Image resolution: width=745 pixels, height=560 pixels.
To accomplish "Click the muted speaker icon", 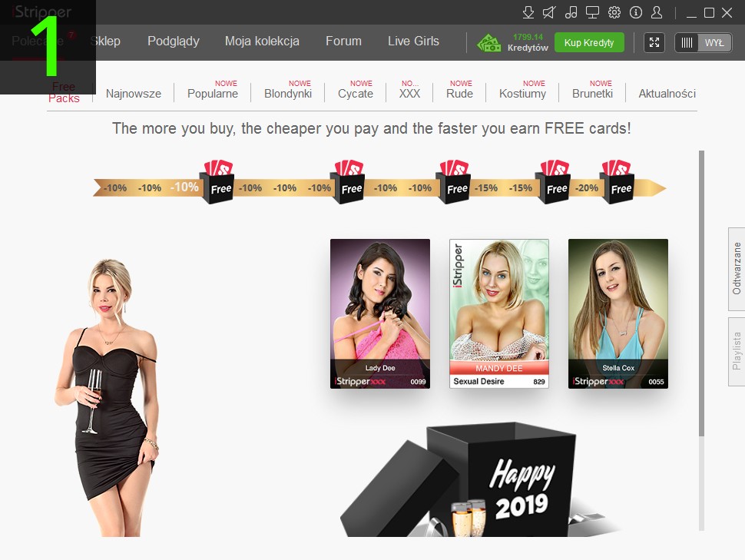I will point(549,12).
